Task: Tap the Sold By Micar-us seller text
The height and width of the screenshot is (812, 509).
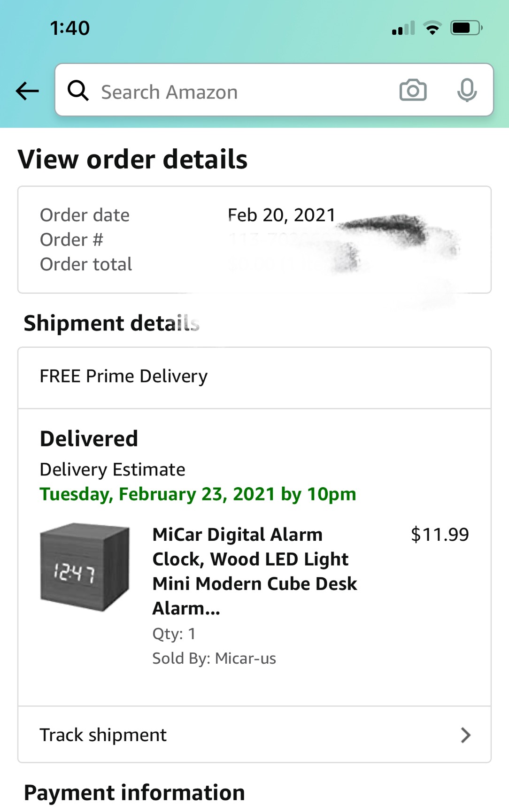Action: coord(214,659)
